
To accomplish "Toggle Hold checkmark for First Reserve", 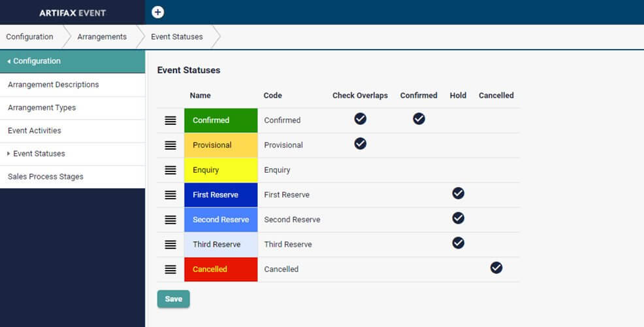I will tap(459, 194).
